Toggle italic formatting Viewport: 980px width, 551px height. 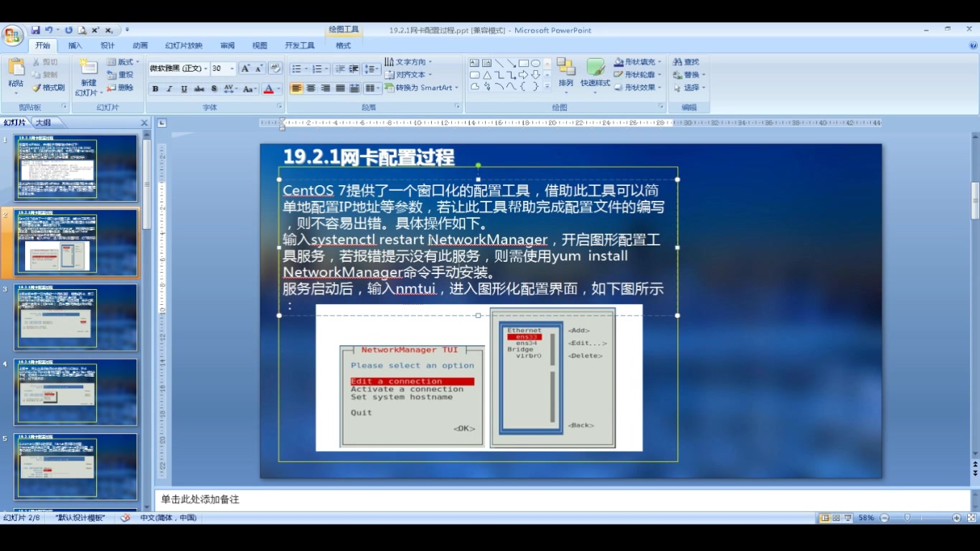pos(169,89)
